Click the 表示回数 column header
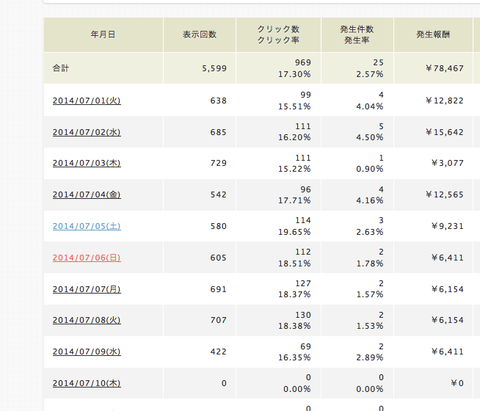 [x=200, y=34]
